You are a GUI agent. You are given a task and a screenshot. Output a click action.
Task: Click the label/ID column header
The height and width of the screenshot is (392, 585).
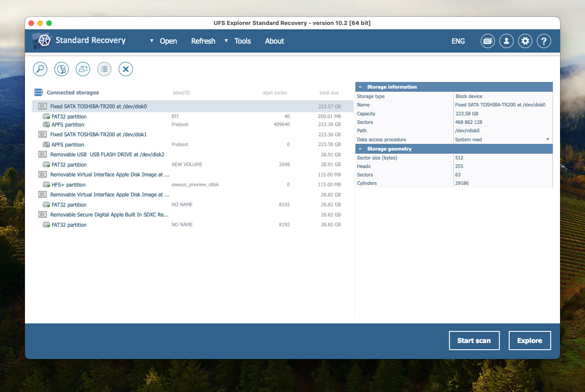tap(181, 93)
